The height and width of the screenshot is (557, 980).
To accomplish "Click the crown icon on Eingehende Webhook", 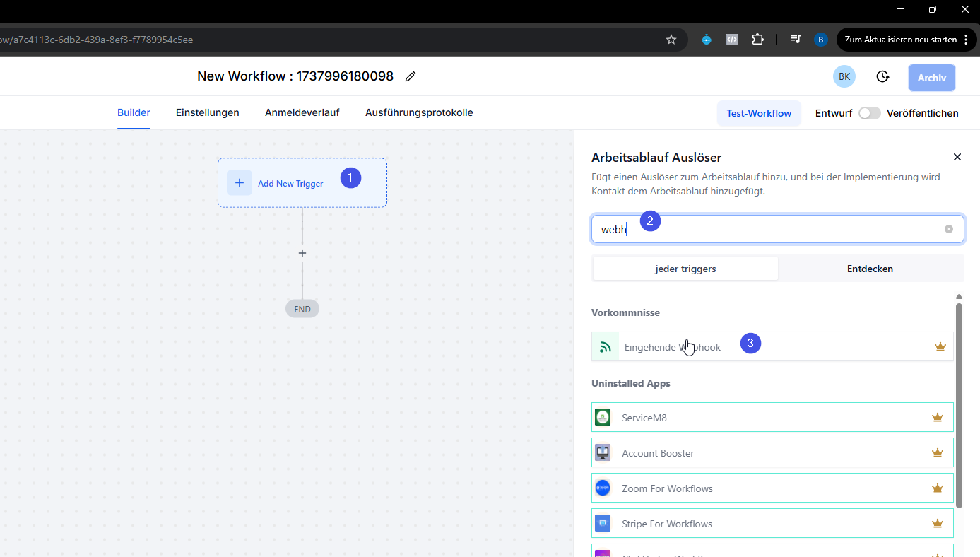I will (x=940, y=346).
